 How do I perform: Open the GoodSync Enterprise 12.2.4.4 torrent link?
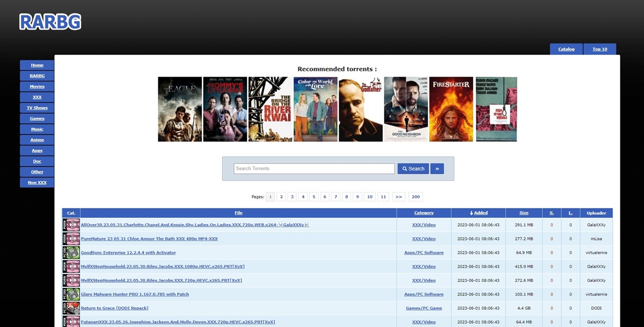[128, 252]
